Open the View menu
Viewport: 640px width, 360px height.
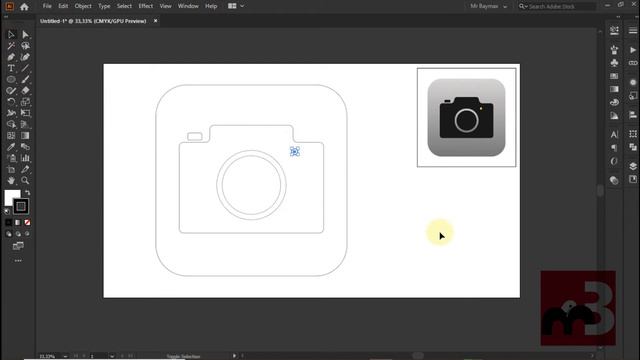click(165, 6)
